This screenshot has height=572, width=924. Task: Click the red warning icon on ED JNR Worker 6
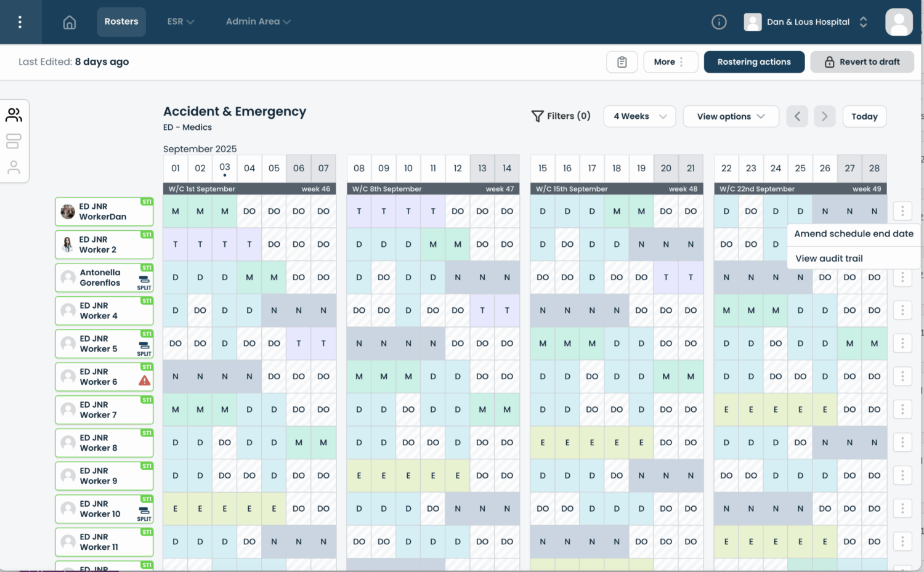[145, 381]
